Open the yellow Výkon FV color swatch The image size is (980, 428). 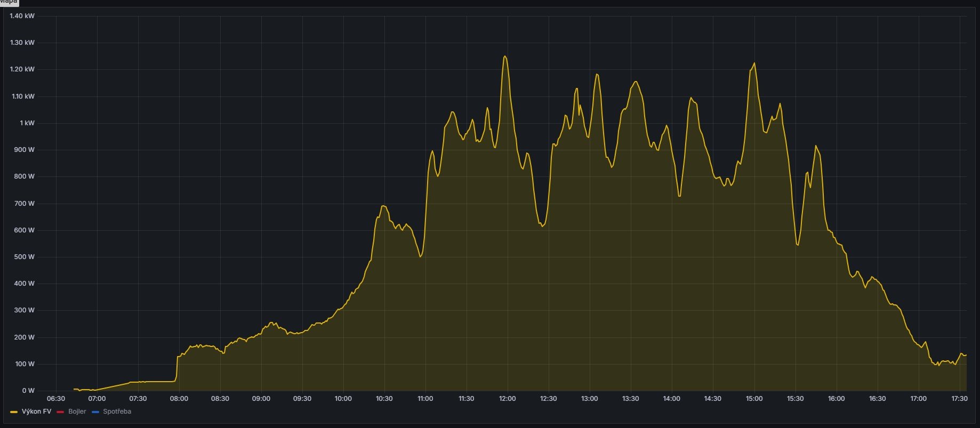[14, 412]
